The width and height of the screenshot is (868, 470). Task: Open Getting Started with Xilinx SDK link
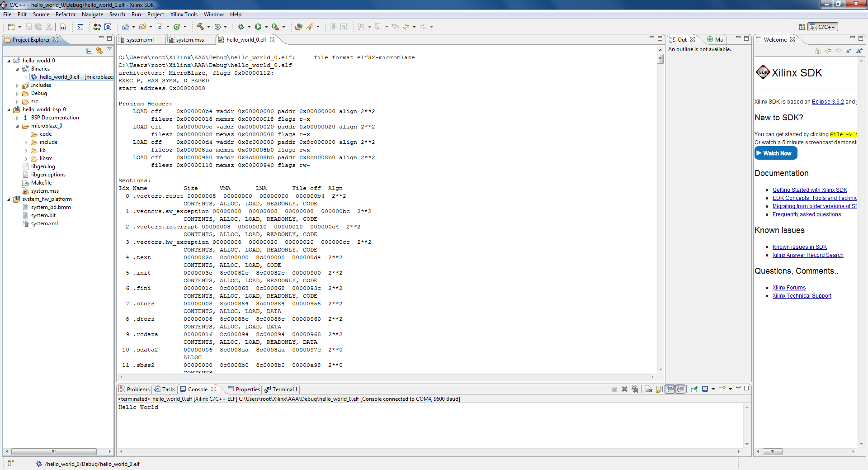(810, 190)
